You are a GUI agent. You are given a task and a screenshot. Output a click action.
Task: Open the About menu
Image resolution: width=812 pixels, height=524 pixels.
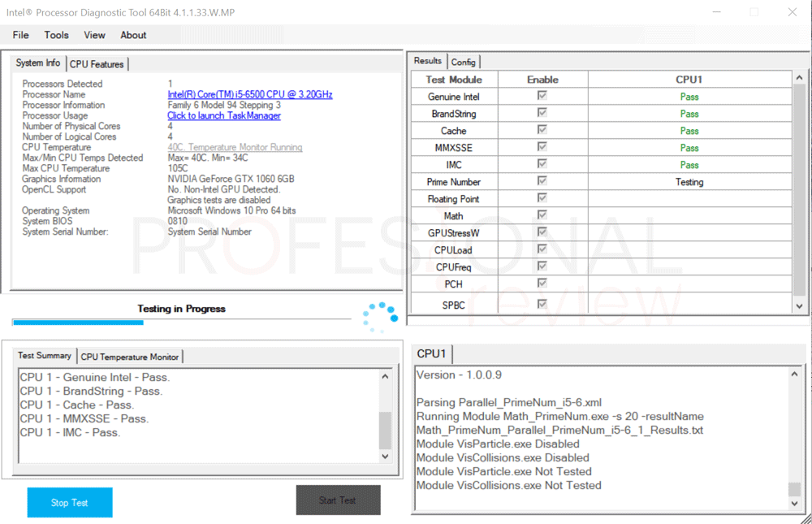133,35
